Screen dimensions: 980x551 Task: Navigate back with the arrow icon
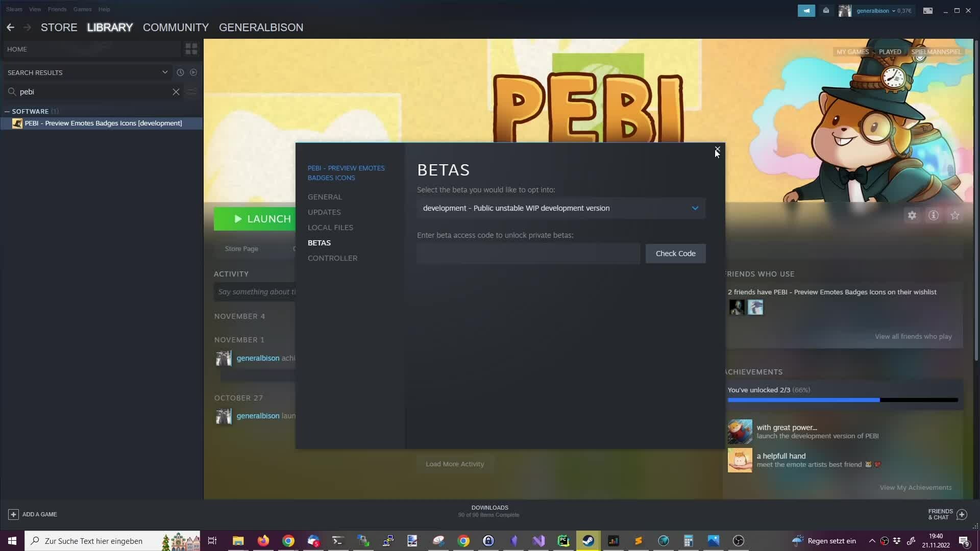click(x=11, y=28)
